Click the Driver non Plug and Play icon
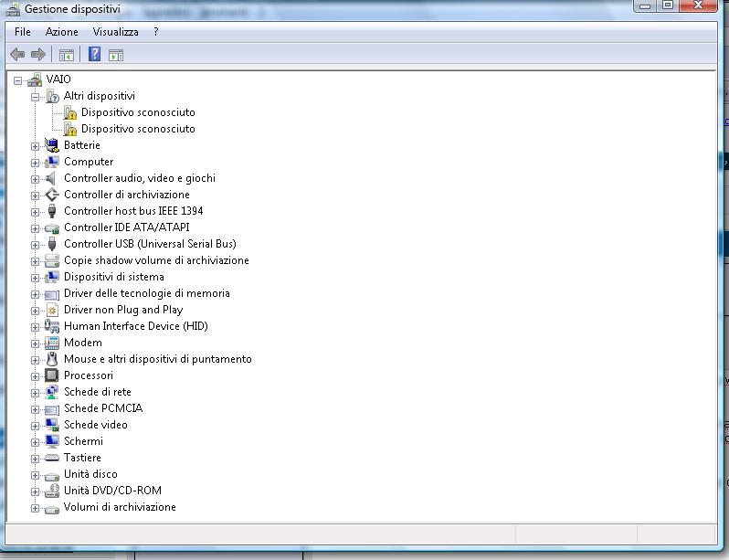The width and height of the screenshot is (729, 560). coord(53,310)
